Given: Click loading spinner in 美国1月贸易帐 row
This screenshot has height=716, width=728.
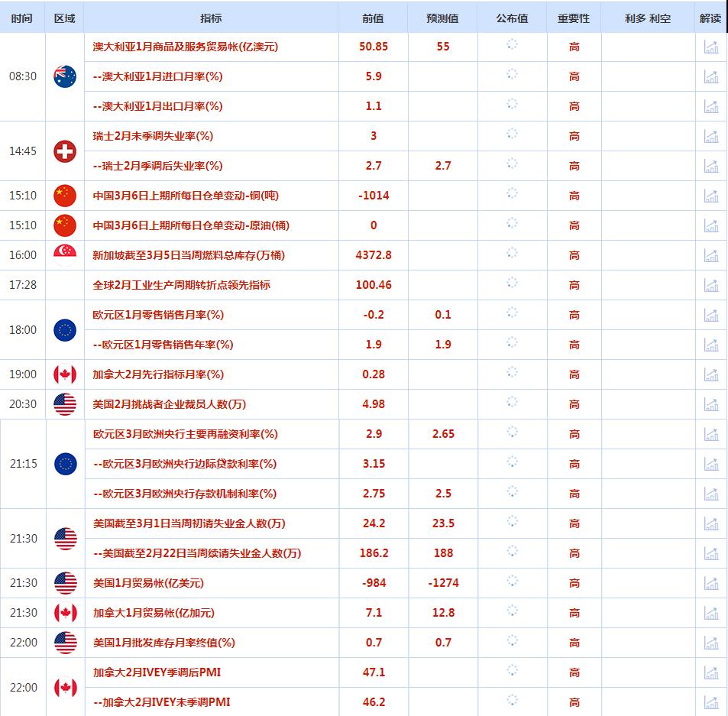Looking at the screenshot, I should click(x=512, y=581).
